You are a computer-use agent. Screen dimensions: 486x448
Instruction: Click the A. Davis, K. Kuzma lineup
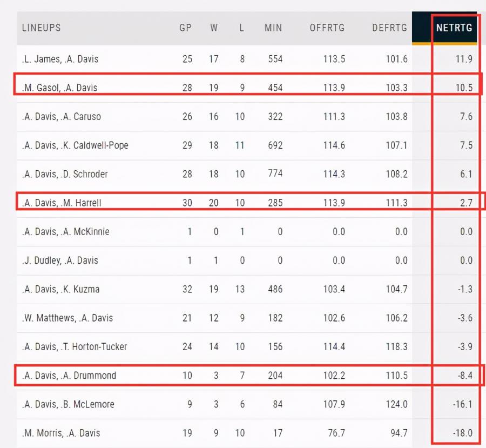tap(60, 289)
